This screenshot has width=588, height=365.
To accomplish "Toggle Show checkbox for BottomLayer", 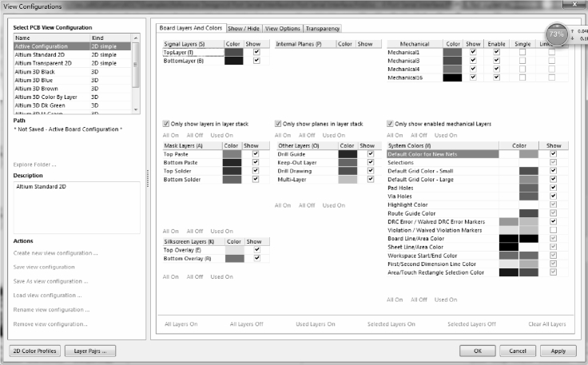I will pyautogui.click(x=256, y=61).
